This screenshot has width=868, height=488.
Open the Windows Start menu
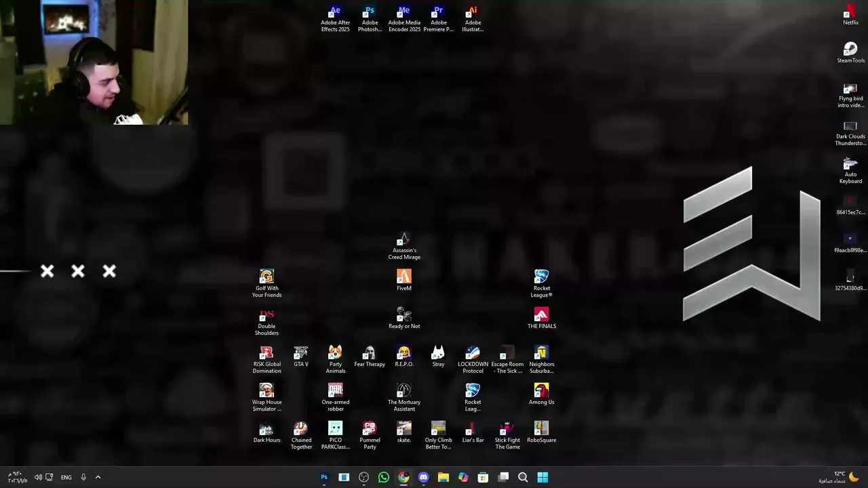[x=542, y=477]
